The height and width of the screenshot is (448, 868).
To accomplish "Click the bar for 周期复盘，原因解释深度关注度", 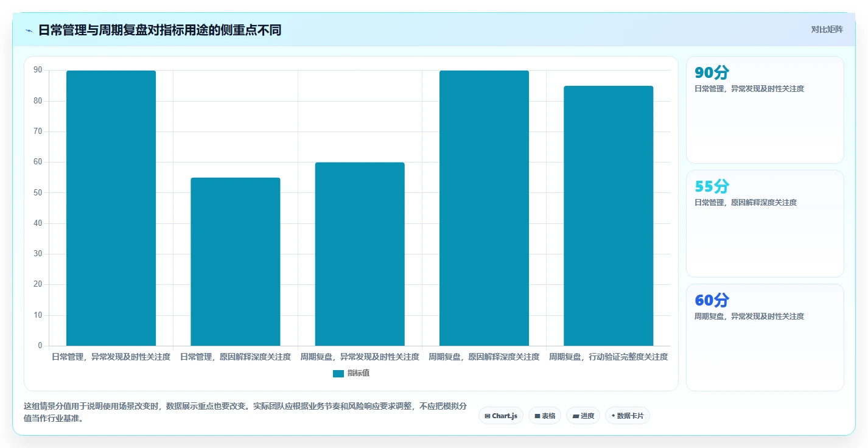I will pos(484,208).
